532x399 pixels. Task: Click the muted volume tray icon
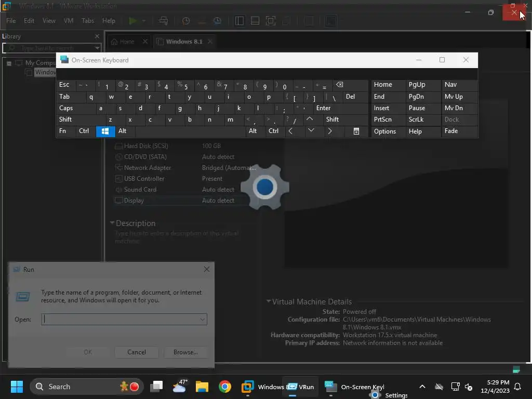(x=469, y=387)
